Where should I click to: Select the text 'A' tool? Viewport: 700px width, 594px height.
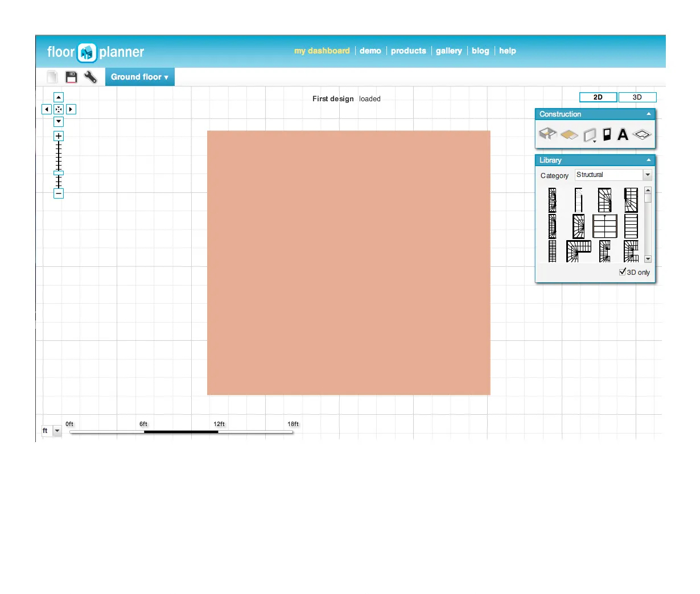tap(623, 134)
